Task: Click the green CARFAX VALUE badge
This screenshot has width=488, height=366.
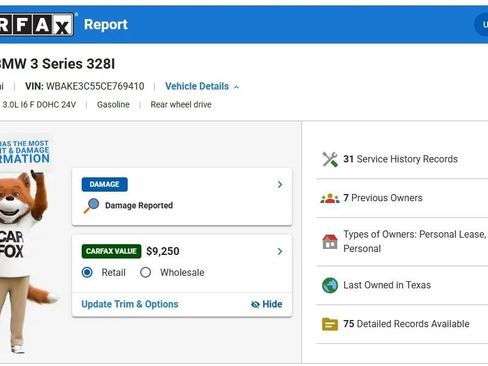Action: pyautogui.click(x=111, y=251)
